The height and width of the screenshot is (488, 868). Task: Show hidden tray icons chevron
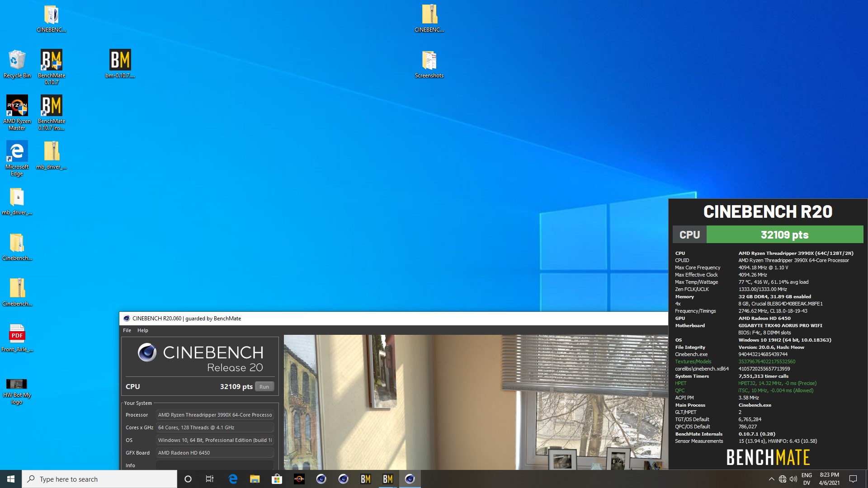pyautogui.click(x=771, y=479)
